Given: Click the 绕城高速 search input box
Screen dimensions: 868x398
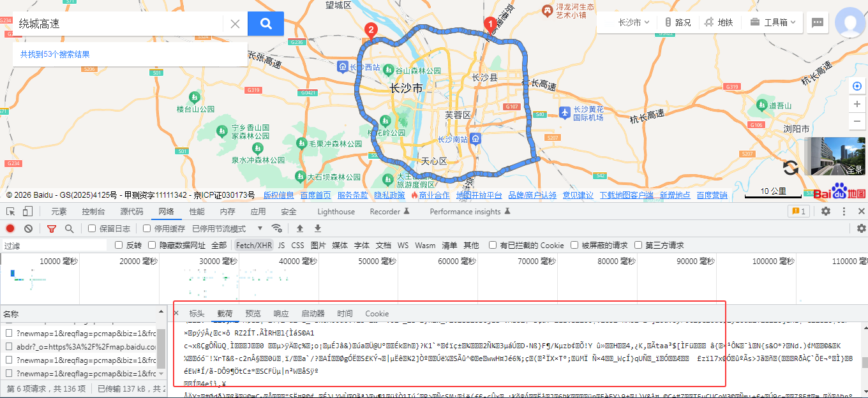Looking at the screenshot, I should (118, 24).
